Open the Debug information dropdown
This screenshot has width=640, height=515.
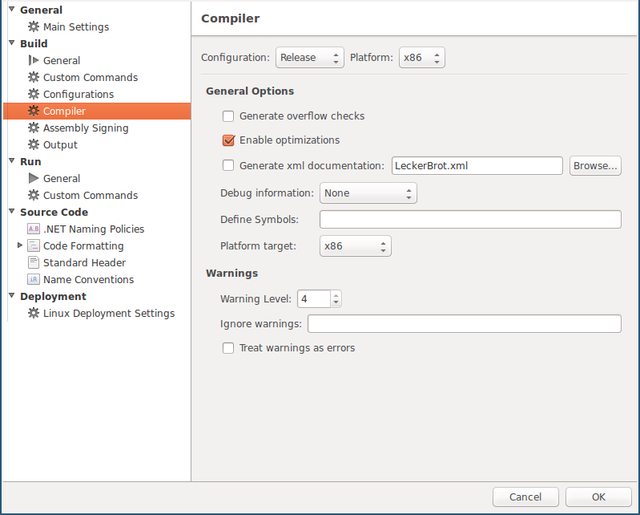[367, 193]
